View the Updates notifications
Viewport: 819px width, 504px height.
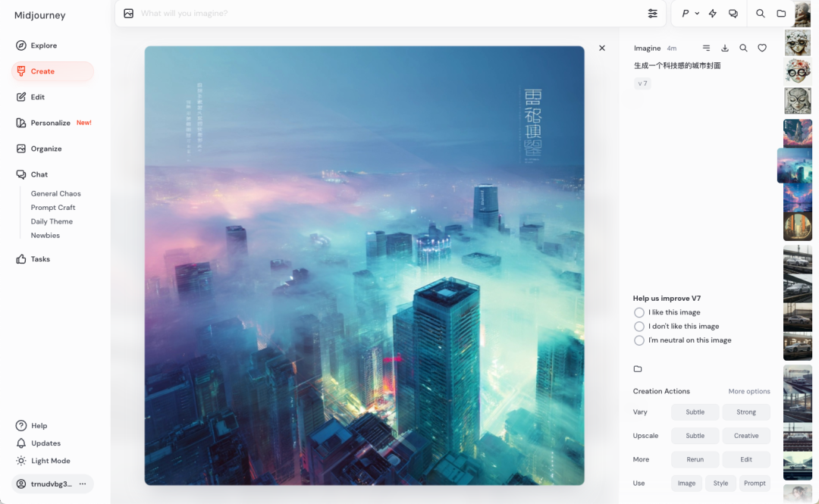point(38,443)
